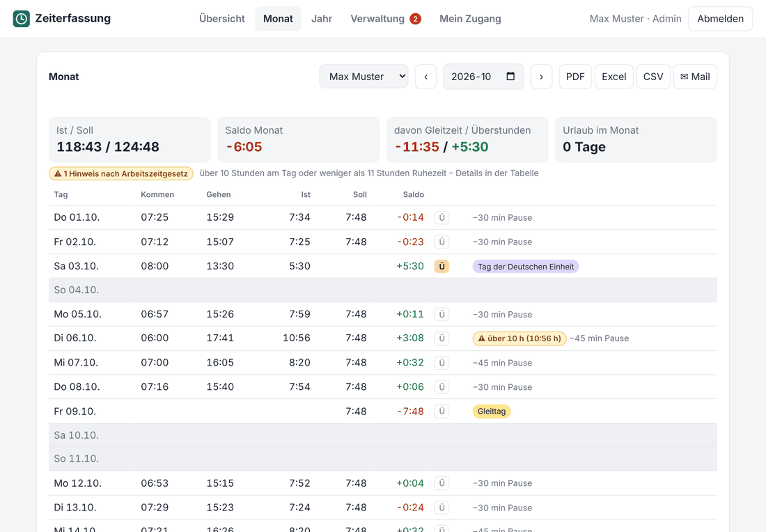766x532 pixels.
Task: Switch to the Jahr tab
Action: point(322,19)
